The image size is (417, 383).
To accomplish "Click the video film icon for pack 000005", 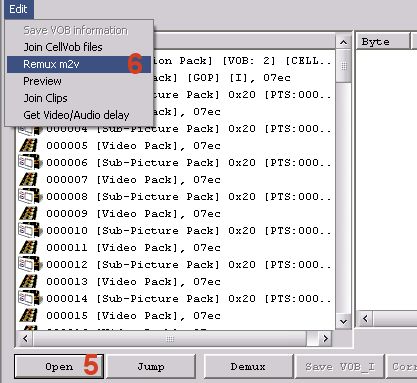I will pos(29,146).
